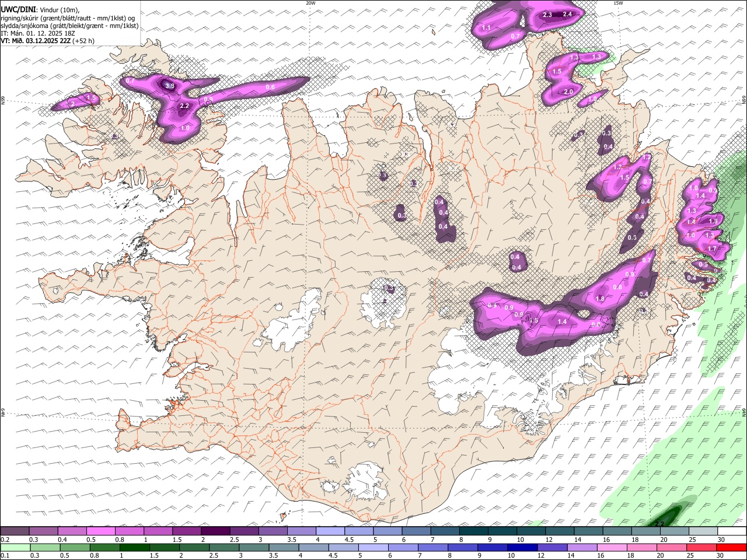The image size is (747, 560).
Task: Click the navy blue 10–12 rain legend swatch
Action: point(523,547)
